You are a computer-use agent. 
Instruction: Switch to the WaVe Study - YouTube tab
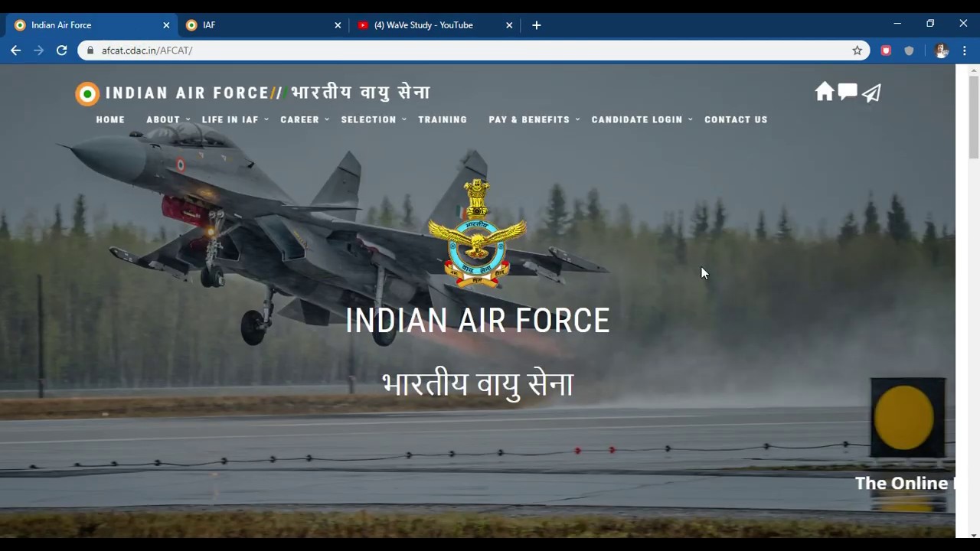(435, 25)
